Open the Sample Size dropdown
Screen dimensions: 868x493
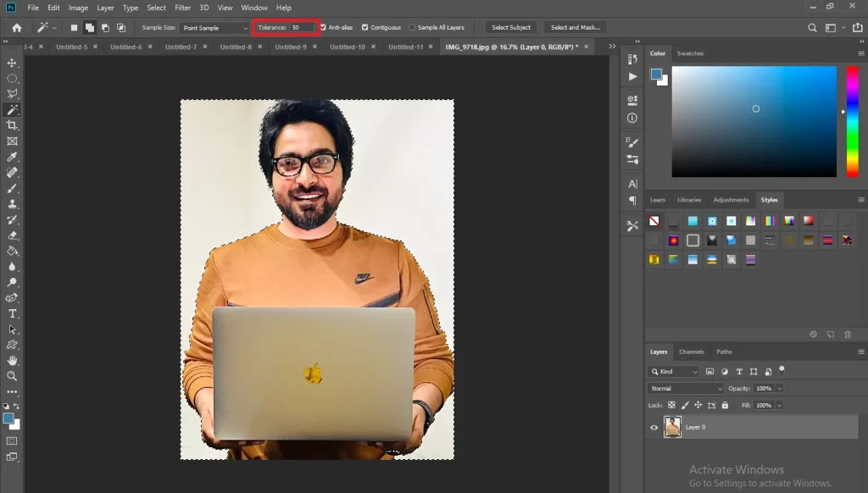(x=213, y=28)
